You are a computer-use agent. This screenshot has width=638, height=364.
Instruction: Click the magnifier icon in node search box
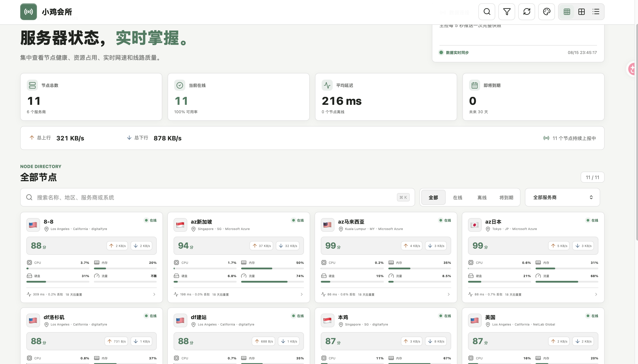coord(29,197)
